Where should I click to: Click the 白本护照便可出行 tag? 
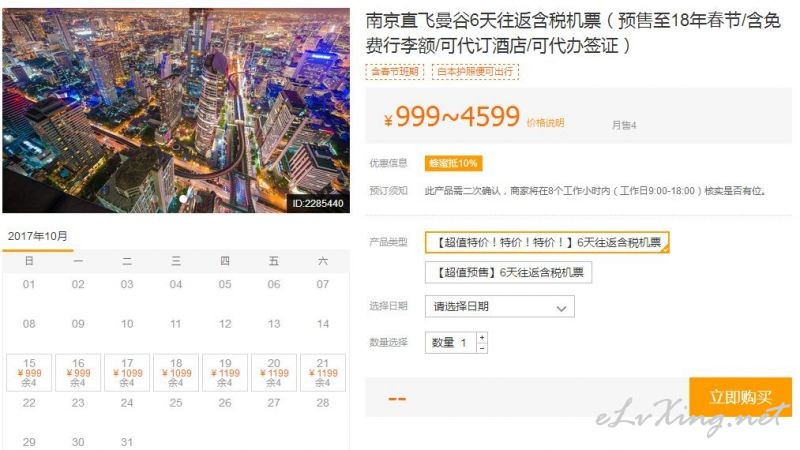click(x=475, y=71)
